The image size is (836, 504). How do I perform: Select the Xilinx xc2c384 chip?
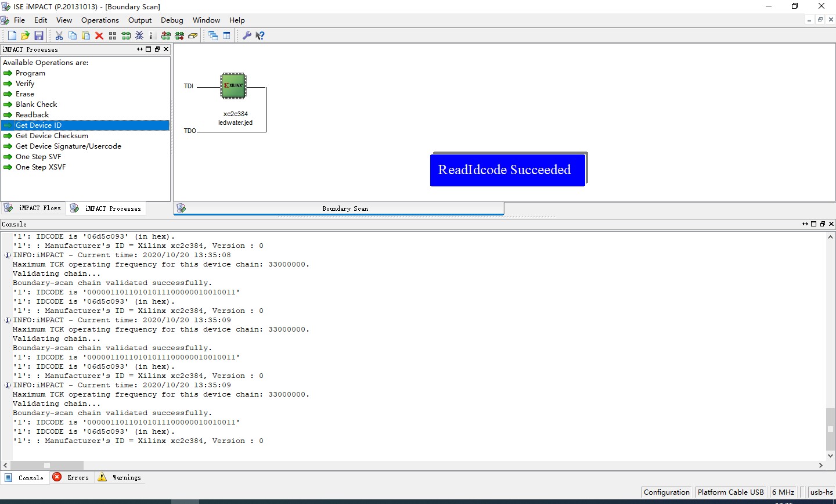(233, 86)
